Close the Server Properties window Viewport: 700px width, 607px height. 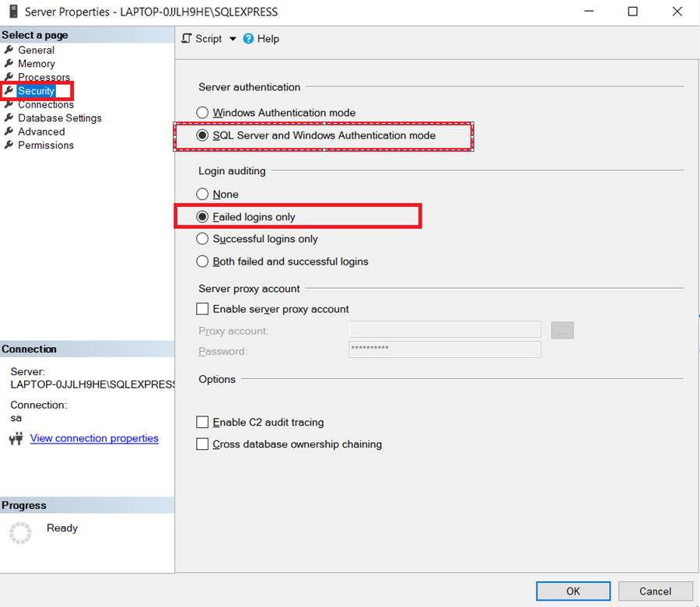click(677, 12)
